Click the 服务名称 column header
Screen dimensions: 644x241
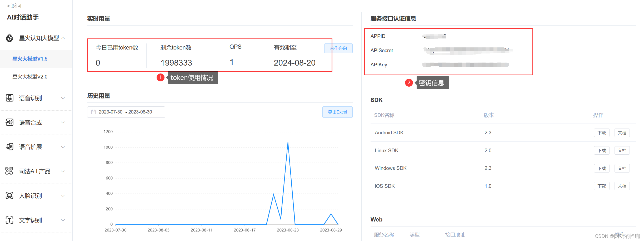coord(384,235)
